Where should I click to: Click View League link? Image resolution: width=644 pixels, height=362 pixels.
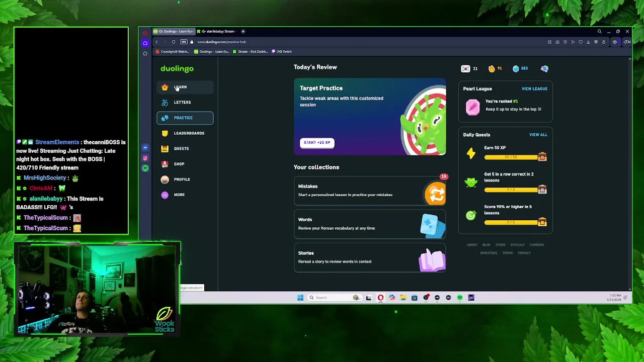534,89
